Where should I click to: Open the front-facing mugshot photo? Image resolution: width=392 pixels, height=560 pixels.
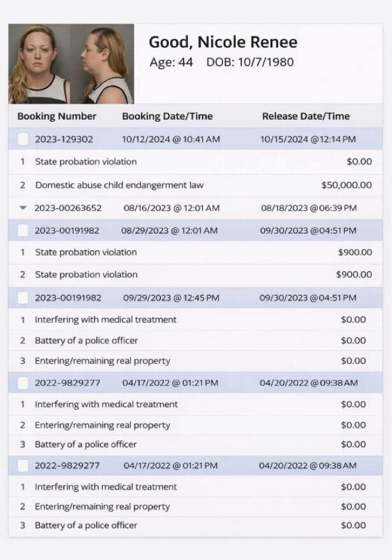[x=40, y=64]
